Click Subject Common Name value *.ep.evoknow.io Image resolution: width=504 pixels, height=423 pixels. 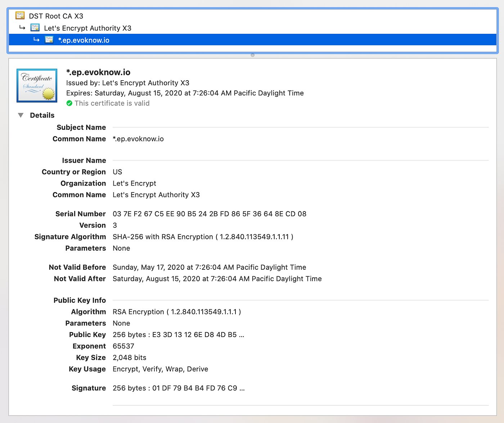138,139
